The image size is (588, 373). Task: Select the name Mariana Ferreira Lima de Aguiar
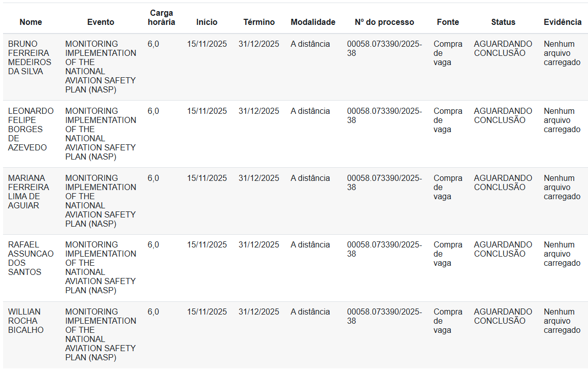tap(28, 192)
